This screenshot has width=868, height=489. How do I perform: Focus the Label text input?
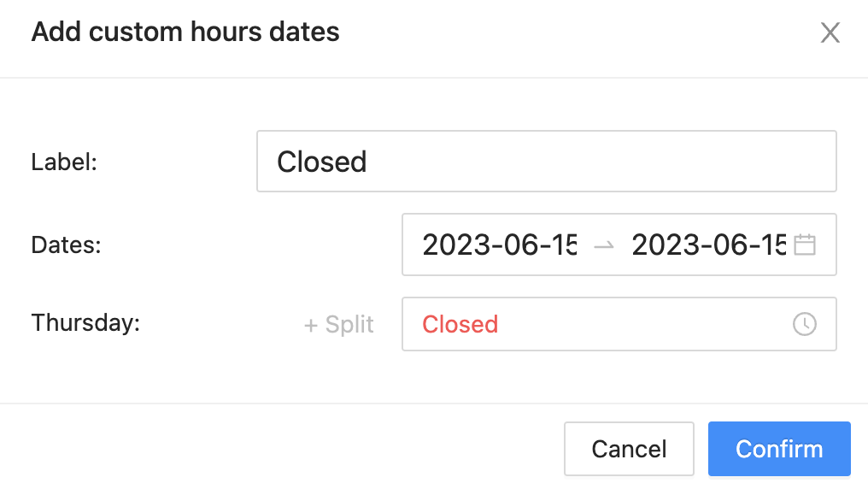pos(547,162)
